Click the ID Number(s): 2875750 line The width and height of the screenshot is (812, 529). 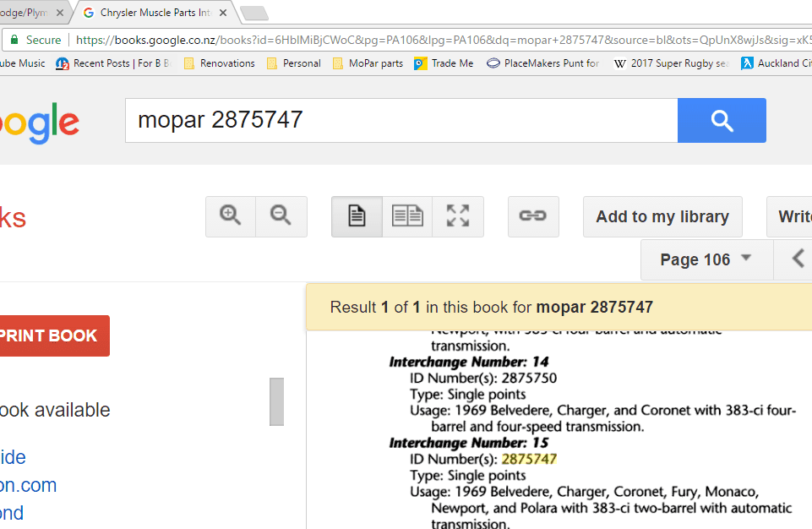[483, 379]
